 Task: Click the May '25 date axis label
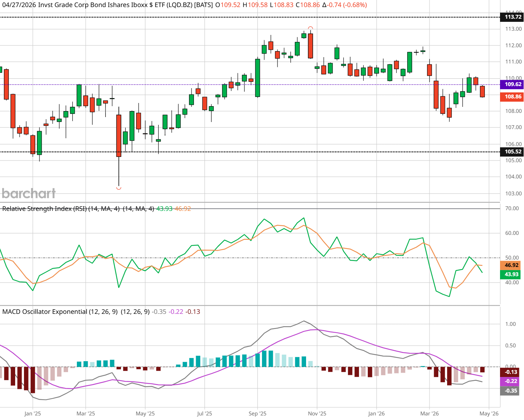coord(145,414)
